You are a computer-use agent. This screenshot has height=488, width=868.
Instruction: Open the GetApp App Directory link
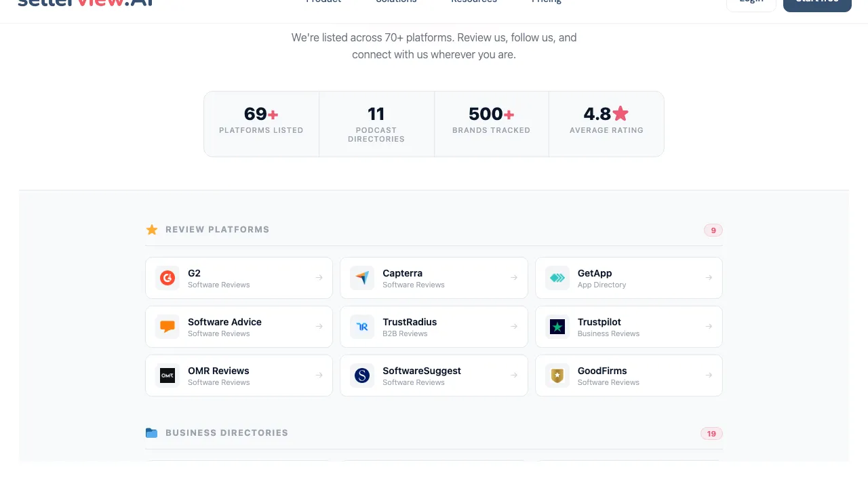[x=629, y=278]
